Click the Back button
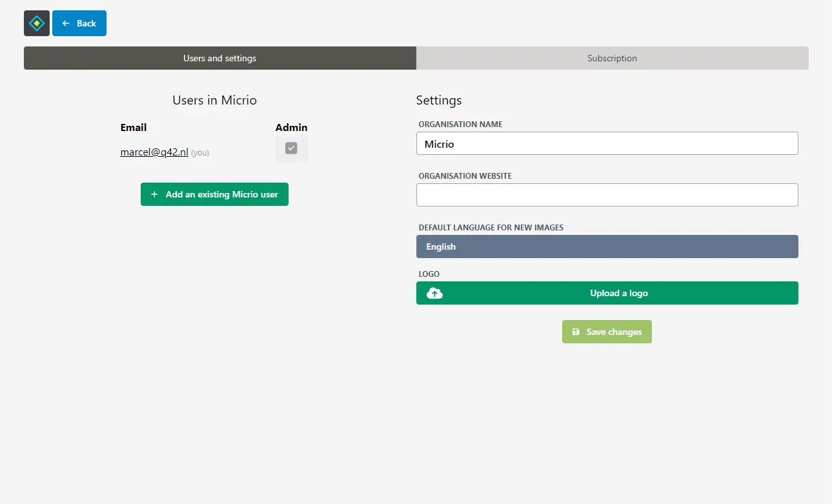The height and width of the screenshot is (504, 832). tap(79, 23)
